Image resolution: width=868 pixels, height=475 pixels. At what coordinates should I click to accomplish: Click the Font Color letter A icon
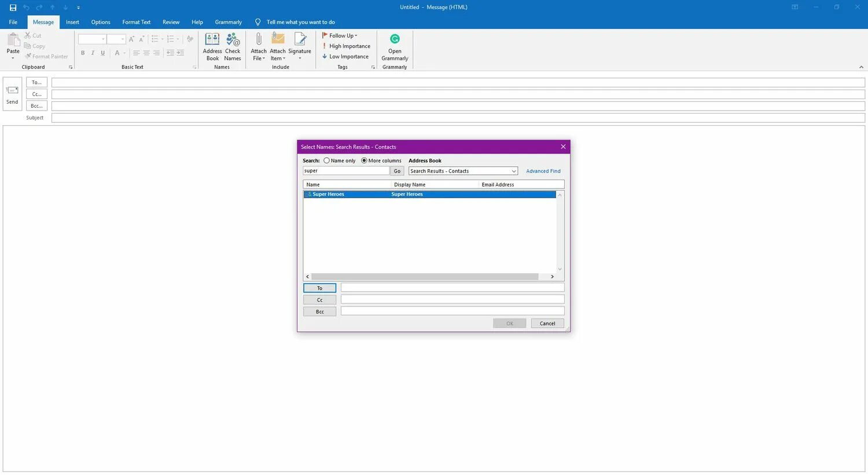(117, 53)
